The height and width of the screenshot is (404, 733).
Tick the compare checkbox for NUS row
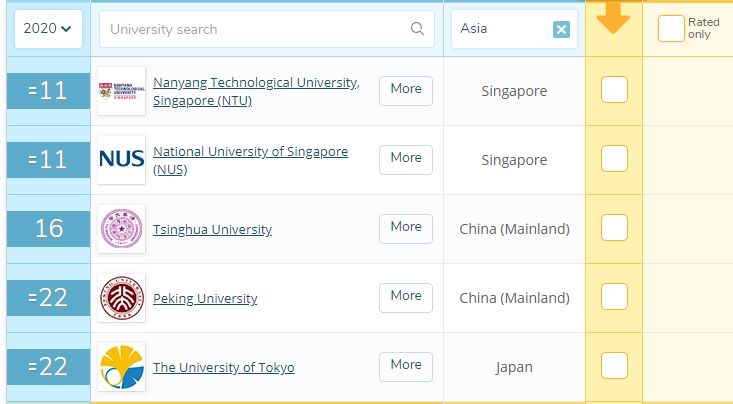click(614, 159)
